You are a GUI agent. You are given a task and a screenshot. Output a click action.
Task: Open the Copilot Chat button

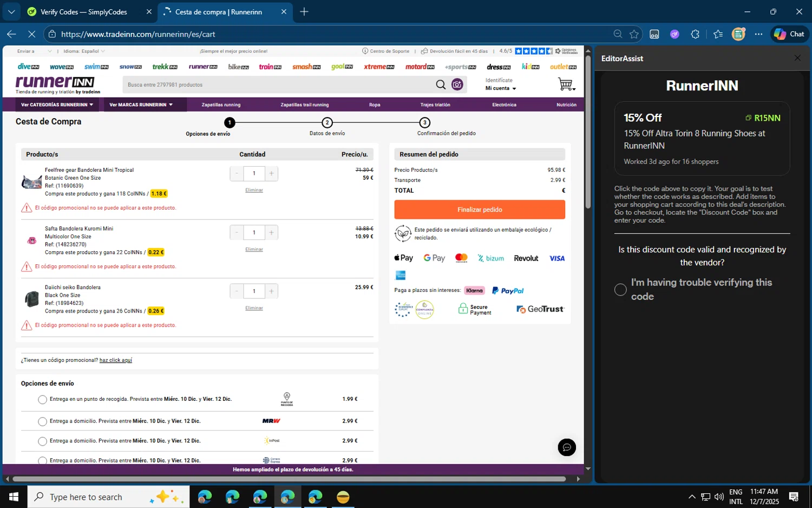tap(789, 34)
